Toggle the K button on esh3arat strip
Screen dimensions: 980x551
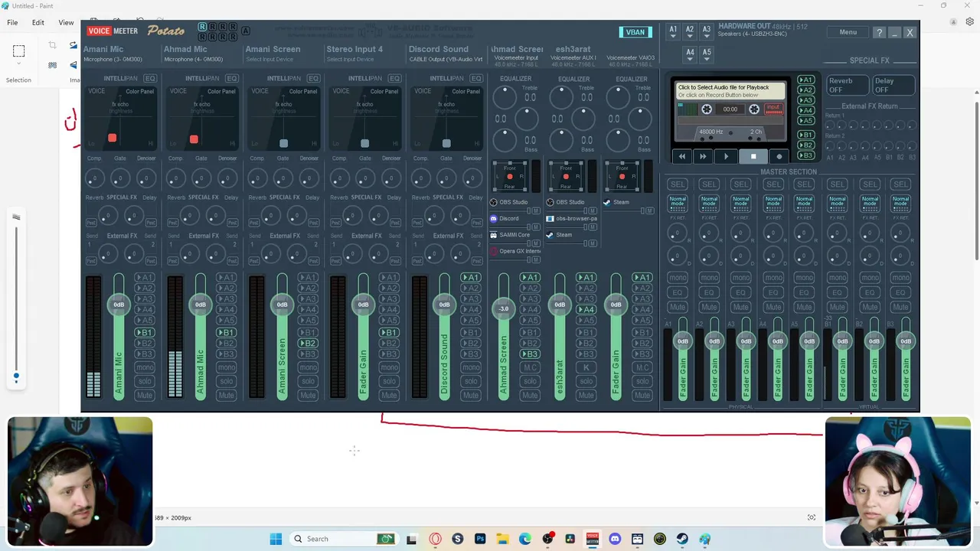pyautogui.click(x=586, y=367)
